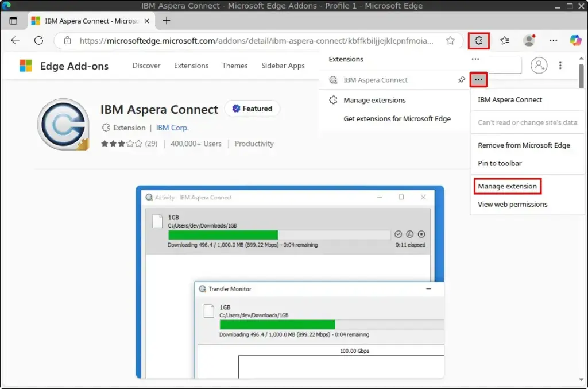Open a new tab with plus
The width and height of the screenshot is (588, 389).
tap(167, 21)
